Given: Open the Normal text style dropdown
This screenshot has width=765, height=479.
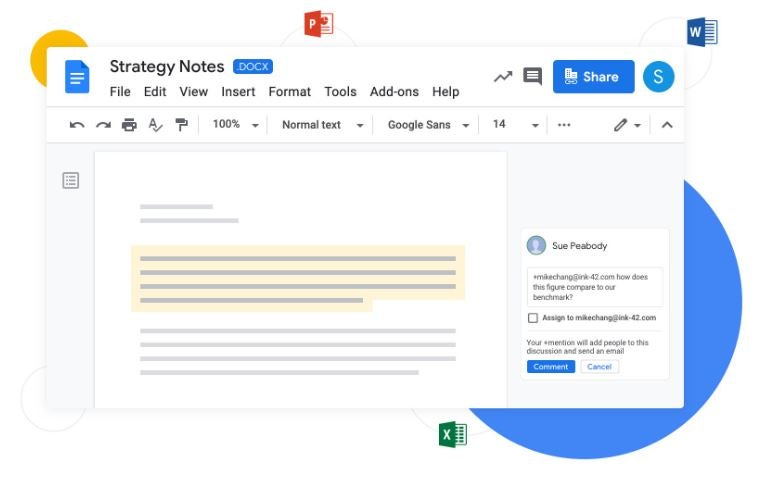Looking at the screenshot, I should coord(322,125).
